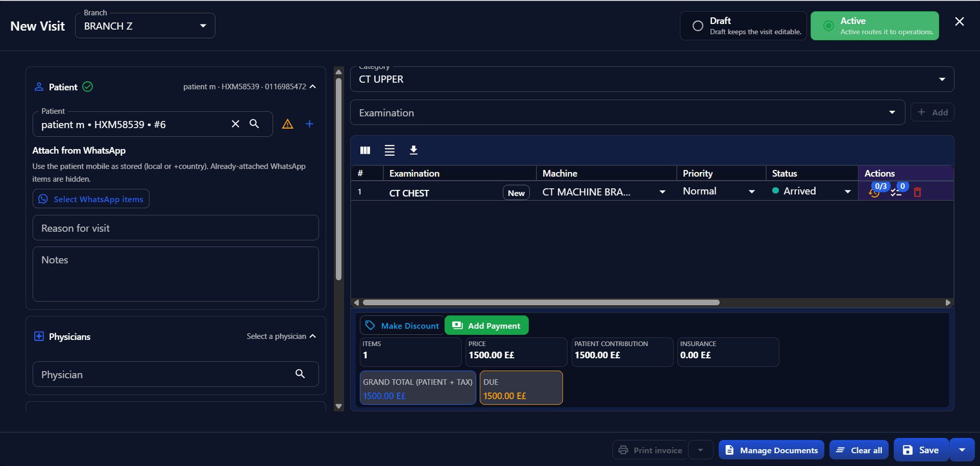Click the history clock icon in CT CHEST row
The width and height of the screenshot is (980, 466).
pos(874,193)
